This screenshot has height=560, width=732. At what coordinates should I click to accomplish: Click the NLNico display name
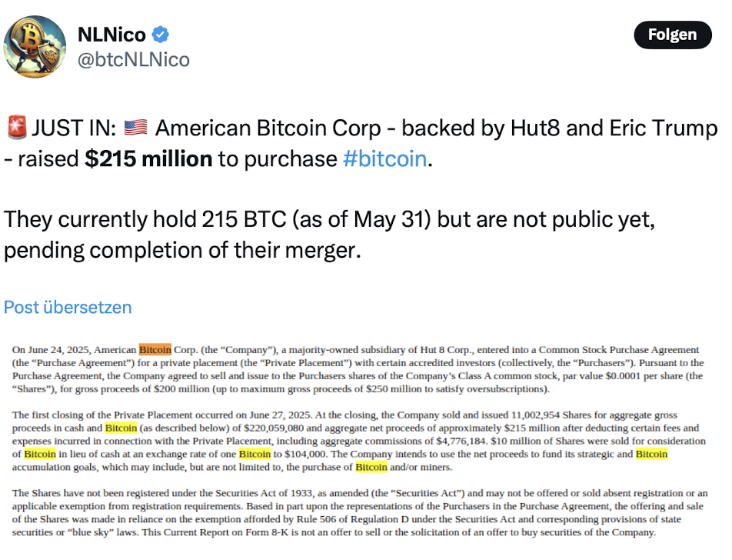point(111,35)
